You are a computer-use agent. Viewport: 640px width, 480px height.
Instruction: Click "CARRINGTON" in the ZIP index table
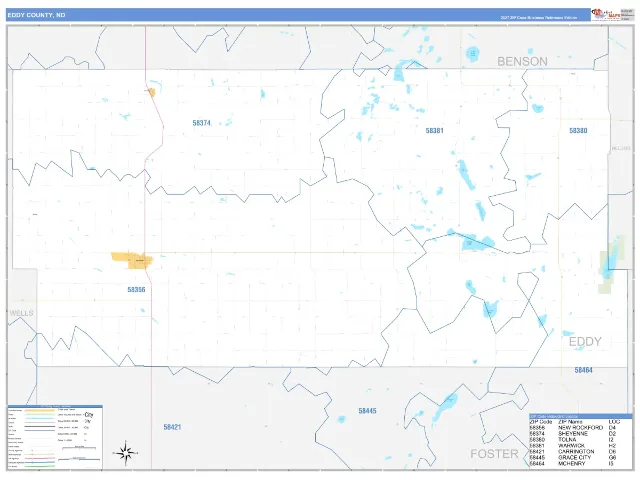[576, 452]
